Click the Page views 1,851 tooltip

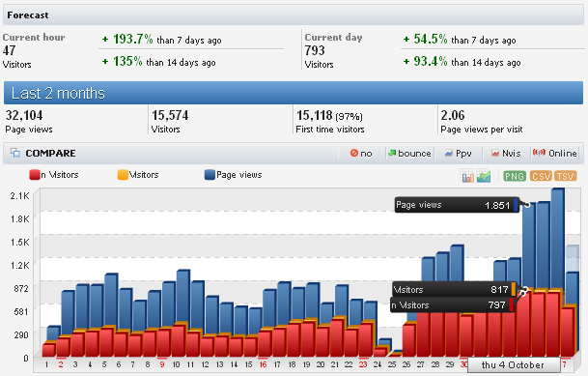457,205
